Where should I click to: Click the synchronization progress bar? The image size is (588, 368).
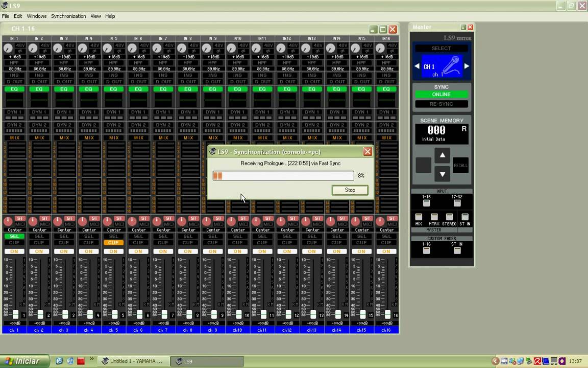point(283,176)
